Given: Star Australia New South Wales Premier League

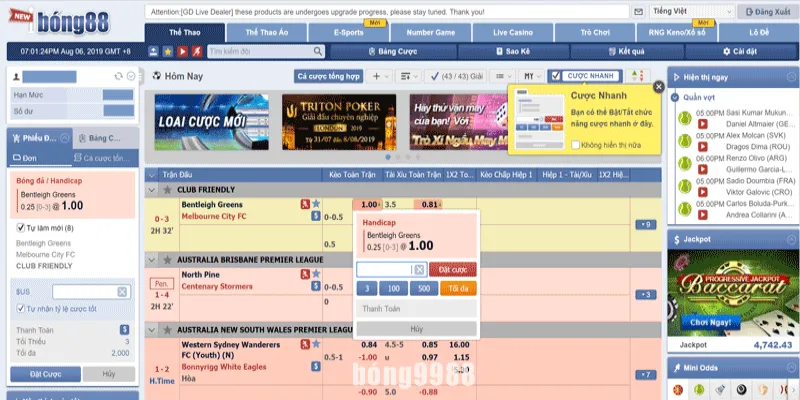Looking at the screenshot, I should 167,330.
